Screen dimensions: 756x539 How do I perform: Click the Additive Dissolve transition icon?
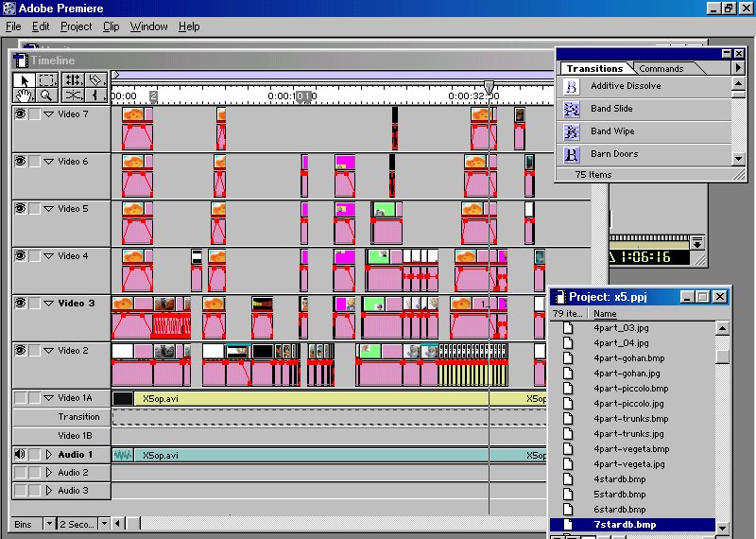coord(572,86)
